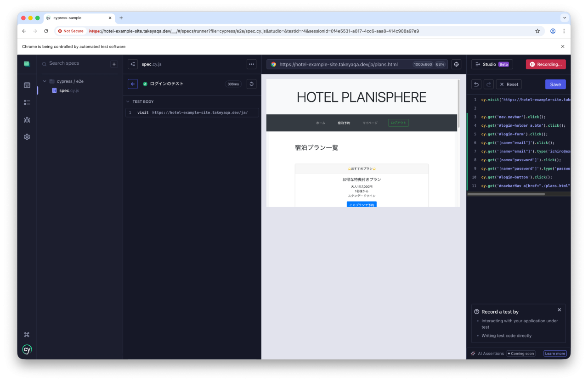
Task: Toggle the specs list collapse button
Action: coord(133,64)
